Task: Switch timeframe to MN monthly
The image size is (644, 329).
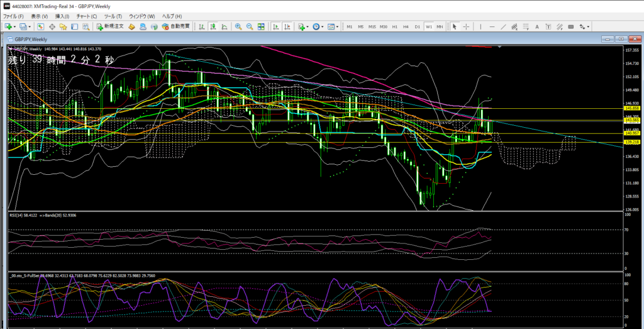Action: pos(440,26)
